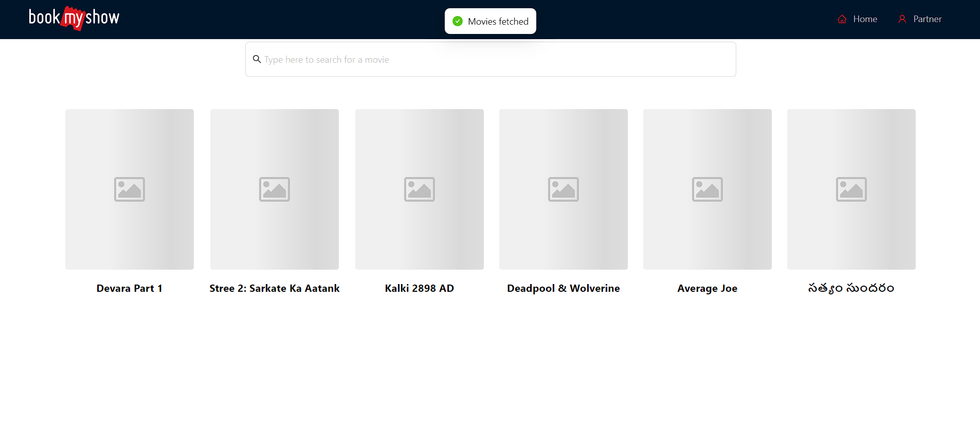Click the Home house icon
Image resolution: width=980 pixels, height=440 pixels.
point(842,19)
